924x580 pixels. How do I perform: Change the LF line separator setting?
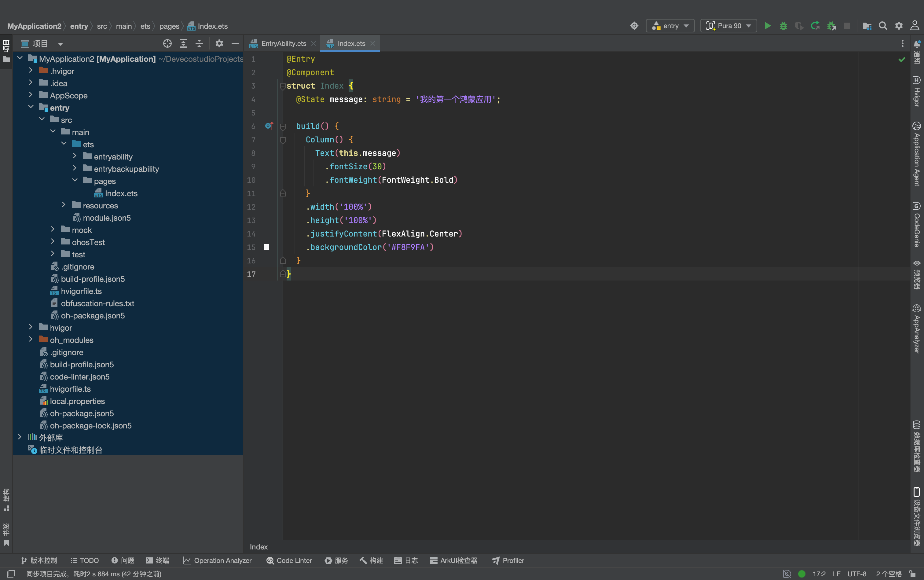[837, 574]
